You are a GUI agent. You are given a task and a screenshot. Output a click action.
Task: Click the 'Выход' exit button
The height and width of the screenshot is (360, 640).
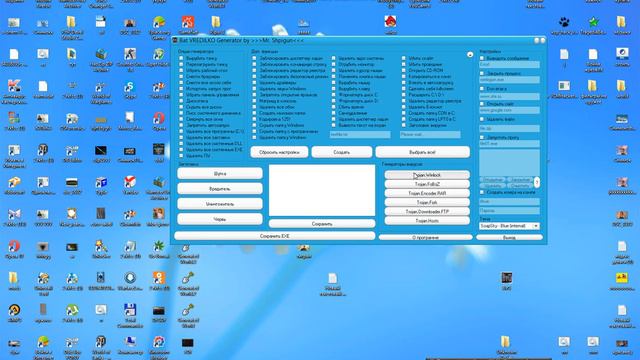(509, 237)
